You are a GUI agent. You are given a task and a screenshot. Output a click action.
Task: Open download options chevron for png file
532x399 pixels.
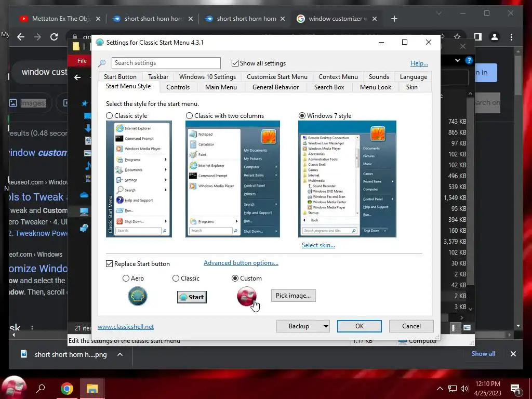pos(120,354)
